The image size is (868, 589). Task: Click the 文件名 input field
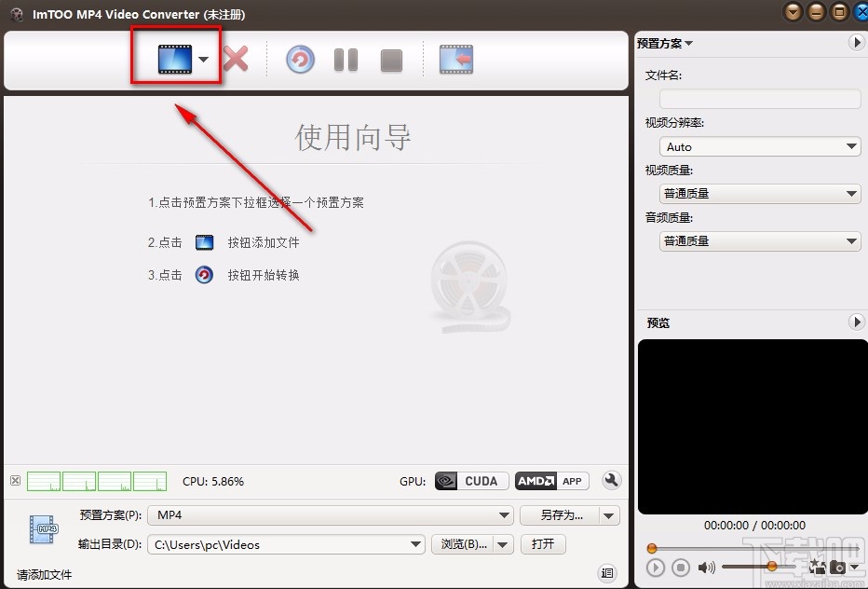click(759, 98)
